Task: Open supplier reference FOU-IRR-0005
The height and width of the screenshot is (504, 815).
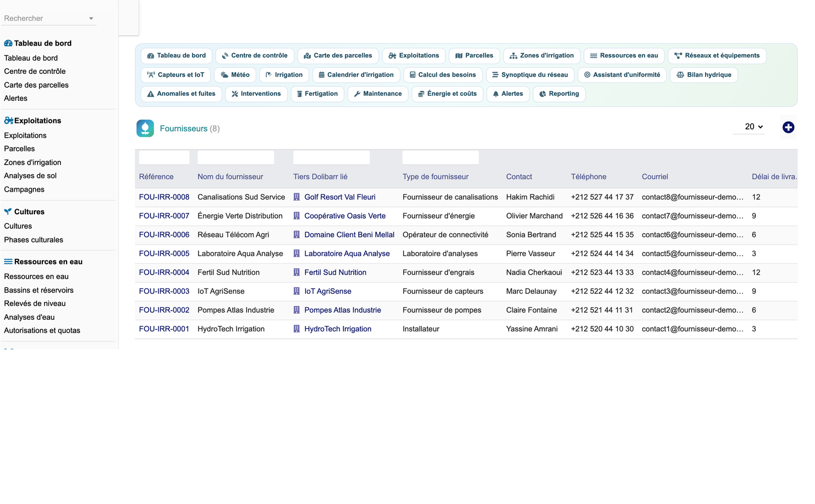Action: point(164,254)
